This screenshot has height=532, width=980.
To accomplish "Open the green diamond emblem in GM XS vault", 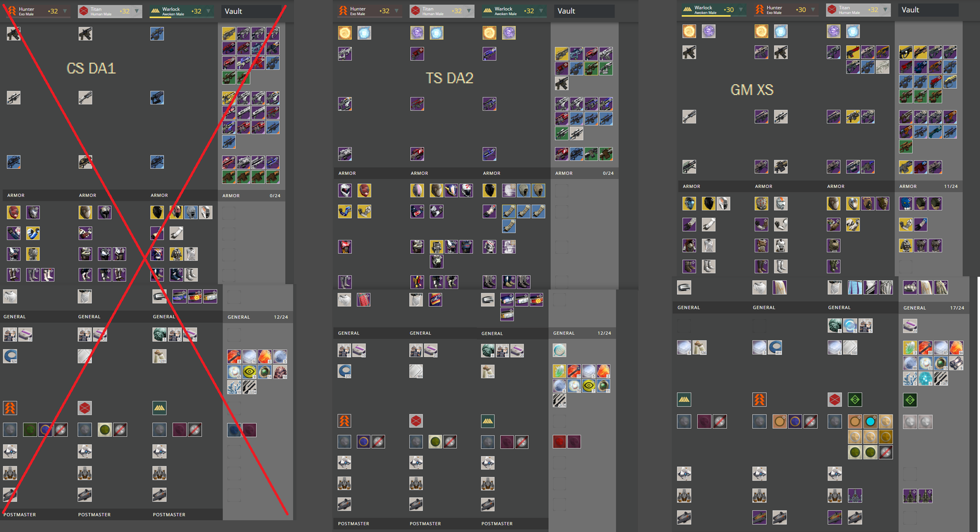I will pyautogui.click(x=910, y=400).
